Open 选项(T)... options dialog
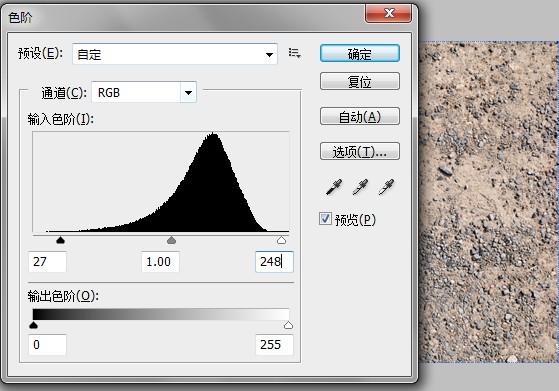Viewport: 559px width, 391px height. pyautogui.click(x=360, y=151)
